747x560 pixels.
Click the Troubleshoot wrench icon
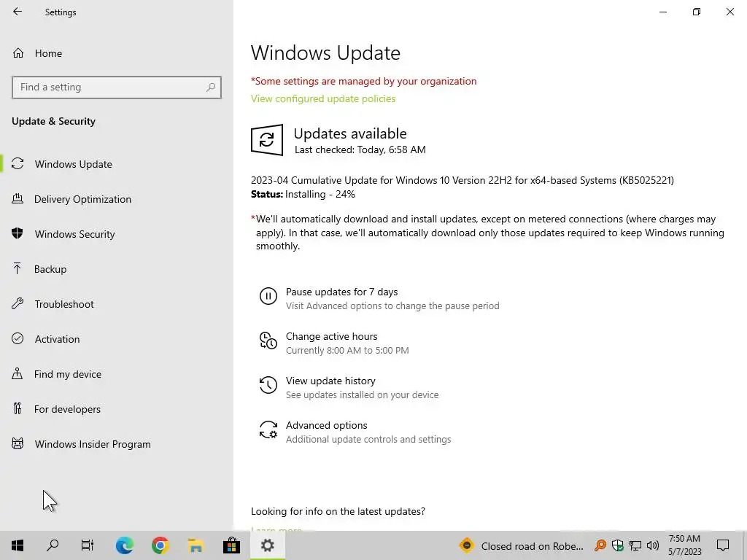(18, 303)
